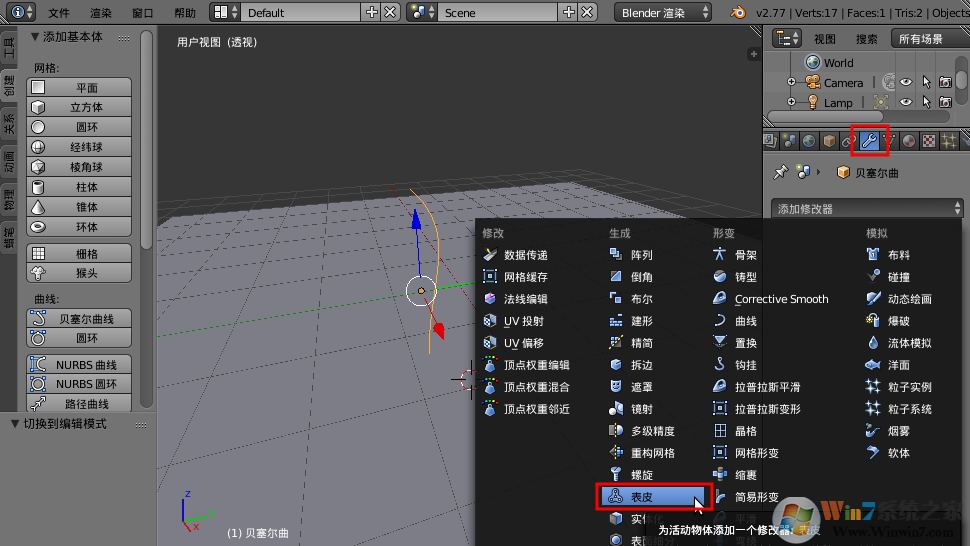Open the 帮助 menu
This screenshot has height=546, width=970.
click(x=185, y=13)
